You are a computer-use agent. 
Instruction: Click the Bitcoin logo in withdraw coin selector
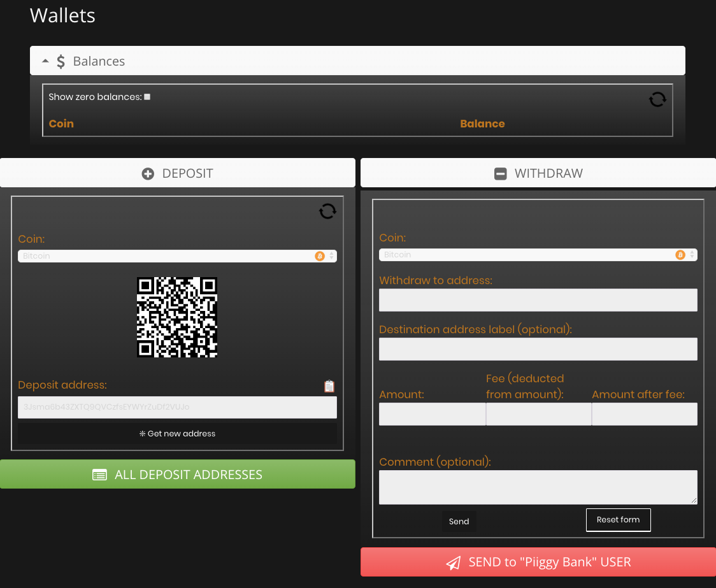point(680,255)
